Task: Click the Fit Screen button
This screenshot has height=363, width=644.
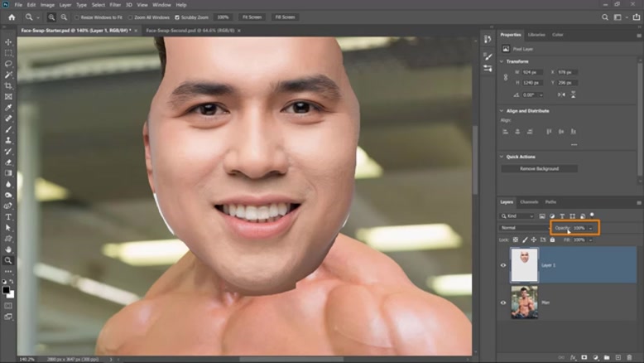Action: [x=250, y=17]
